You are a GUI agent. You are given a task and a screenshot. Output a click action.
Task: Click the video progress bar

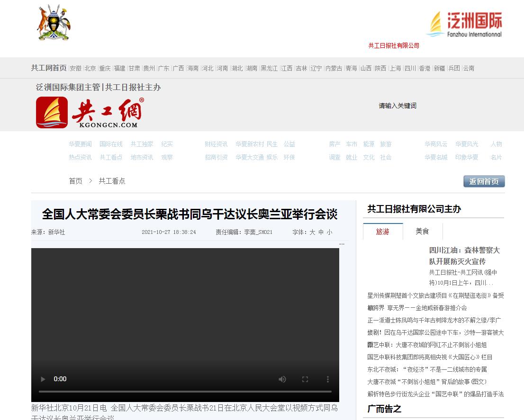click(x=185, y=391)
